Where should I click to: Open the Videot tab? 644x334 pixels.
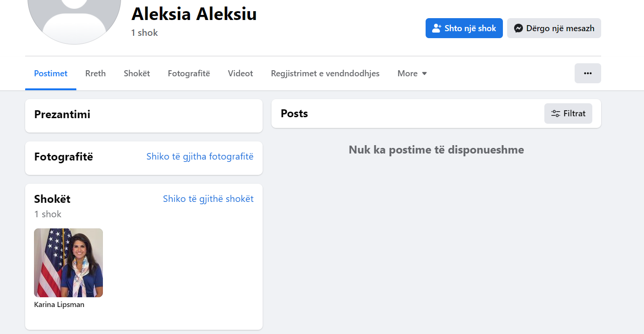coord(240,73)
